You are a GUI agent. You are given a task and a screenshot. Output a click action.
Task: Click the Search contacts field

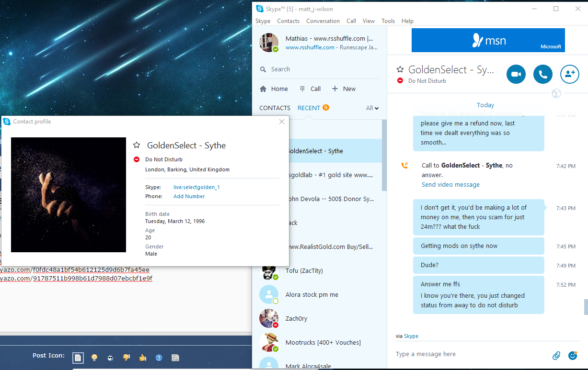(319, 69)
